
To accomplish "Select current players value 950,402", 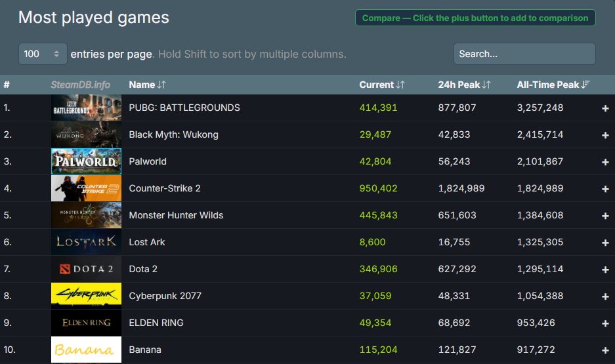I will tap(378, 188).
